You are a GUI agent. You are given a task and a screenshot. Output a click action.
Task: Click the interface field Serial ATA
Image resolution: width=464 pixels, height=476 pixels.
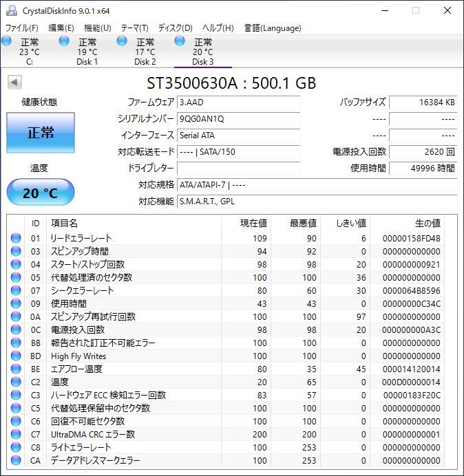238,135
